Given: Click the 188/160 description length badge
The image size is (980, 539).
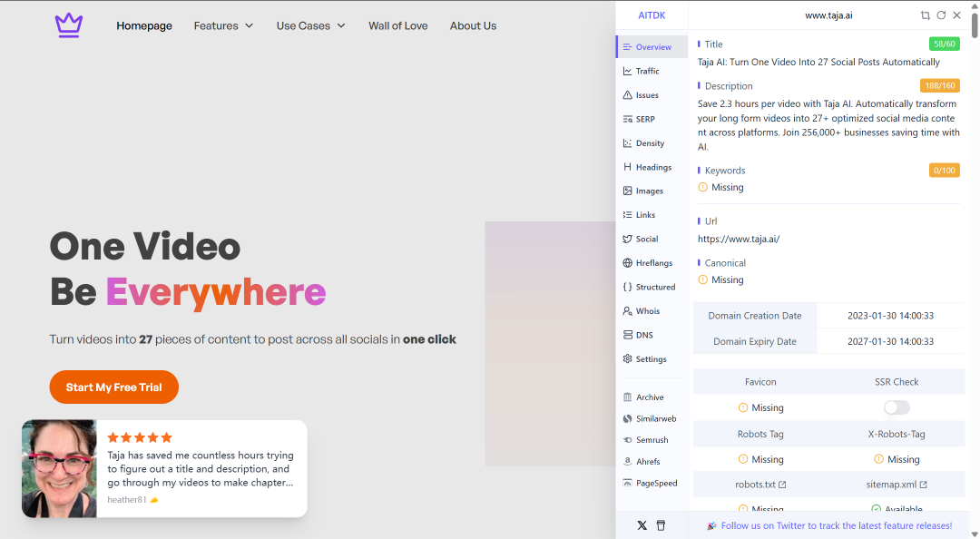Looking at the screenshot, I should click(940, 85).
